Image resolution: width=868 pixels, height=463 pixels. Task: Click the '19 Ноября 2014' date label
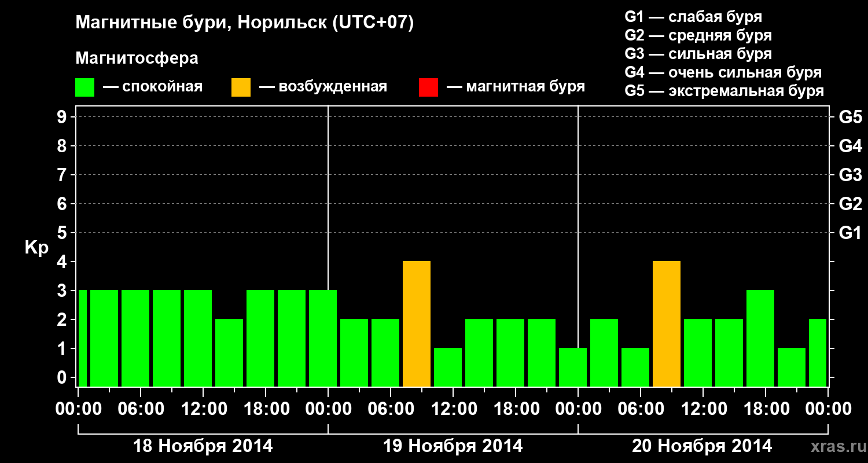[453, 446]
